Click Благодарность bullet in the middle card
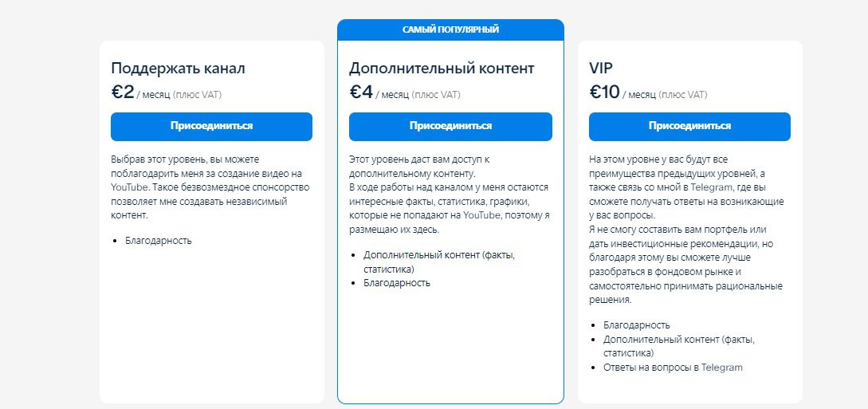This screenshot has height=409, width=868. [397, 282]
